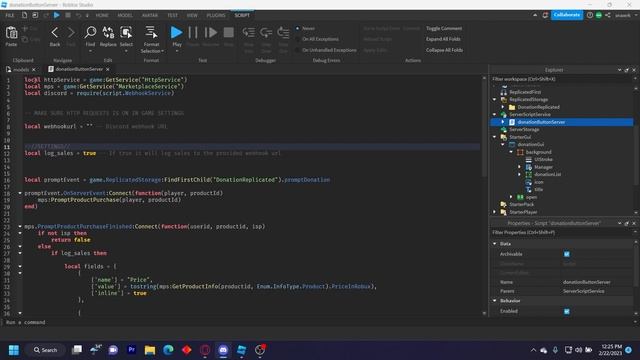
Task: Open the Replace tool
Action: tap(108, 33)
